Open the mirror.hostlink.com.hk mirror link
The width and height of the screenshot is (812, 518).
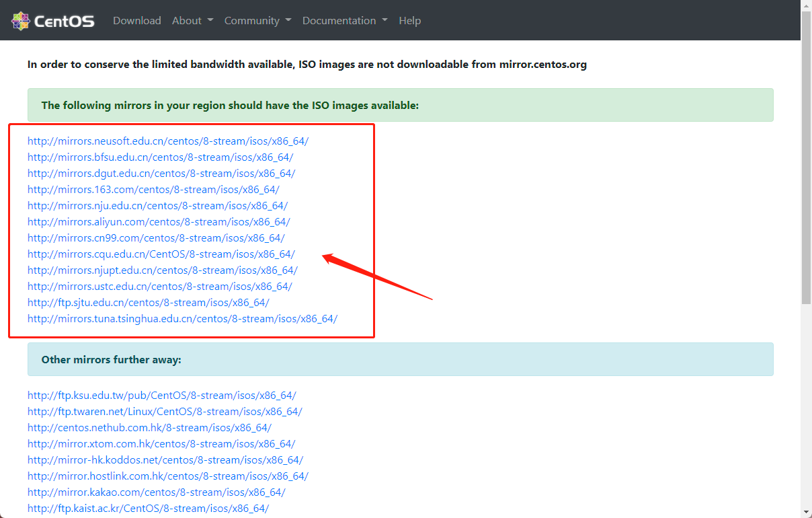[168, 476]
